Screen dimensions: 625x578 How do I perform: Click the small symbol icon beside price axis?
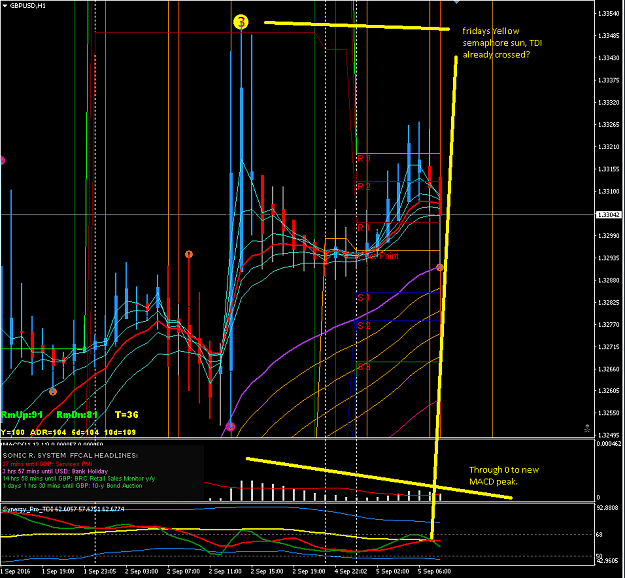click(x=587, y=429)
